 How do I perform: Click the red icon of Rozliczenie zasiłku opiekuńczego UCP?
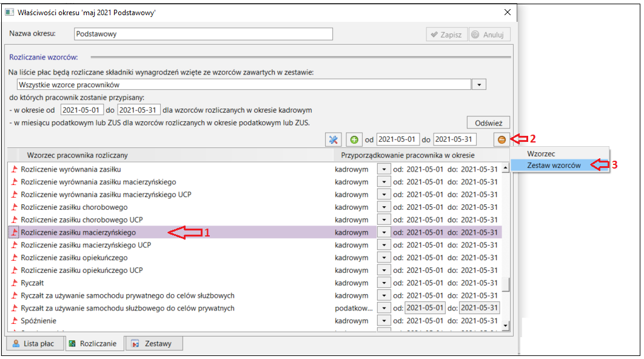[15, 270]
